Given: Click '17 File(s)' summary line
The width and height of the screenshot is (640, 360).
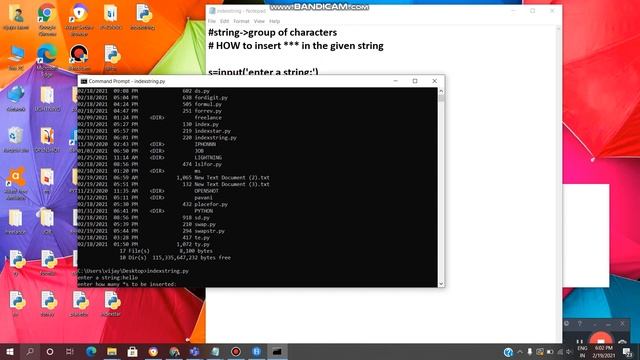Looking at the screenshot, I should 166,251.
